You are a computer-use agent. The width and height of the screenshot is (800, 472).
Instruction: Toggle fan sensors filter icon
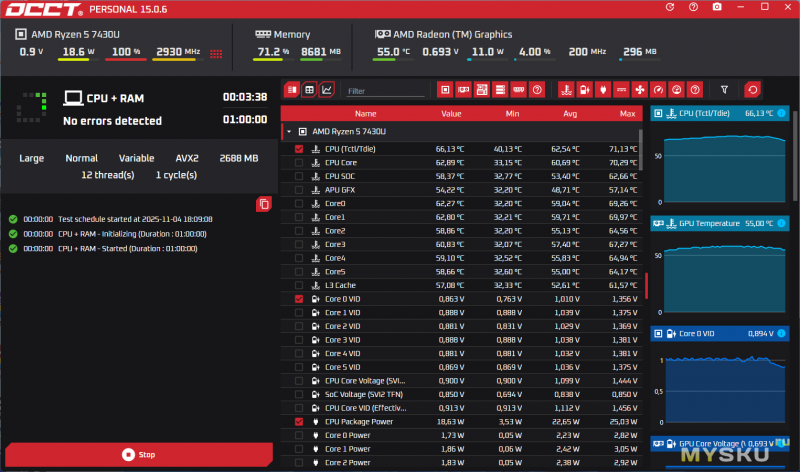coord(640,89)
